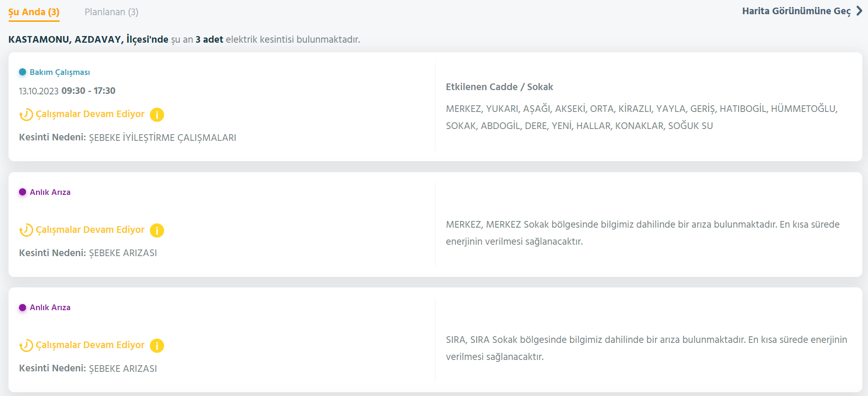Click Etkilenen Cadde / Sokak heading
Viewport: 868px width, 396px height.
499,87
